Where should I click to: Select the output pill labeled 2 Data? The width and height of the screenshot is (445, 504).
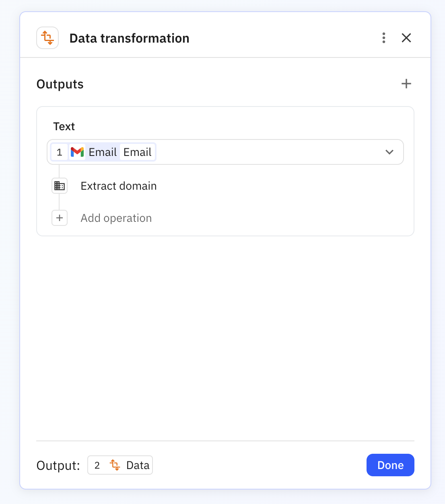[120, 465]
